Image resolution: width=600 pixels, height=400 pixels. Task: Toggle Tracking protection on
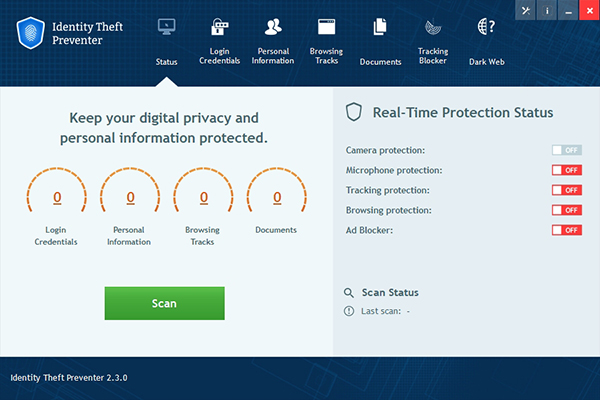(x=566, y=190)
